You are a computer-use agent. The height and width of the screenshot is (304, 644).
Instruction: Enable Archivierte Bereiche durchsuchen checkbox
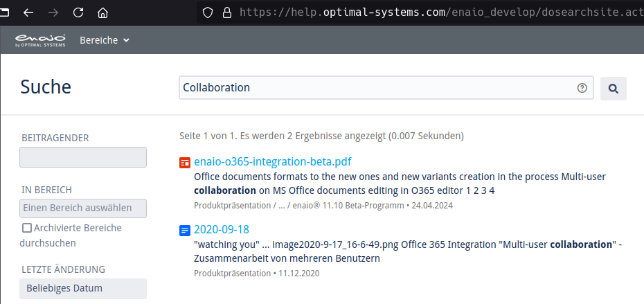point(27,228)
